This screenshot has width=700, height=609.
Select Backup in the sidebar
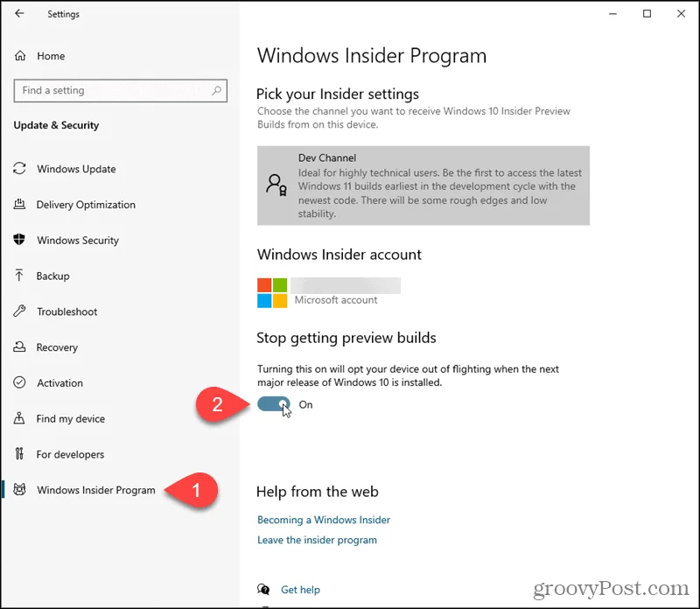(x=52, y=276)
